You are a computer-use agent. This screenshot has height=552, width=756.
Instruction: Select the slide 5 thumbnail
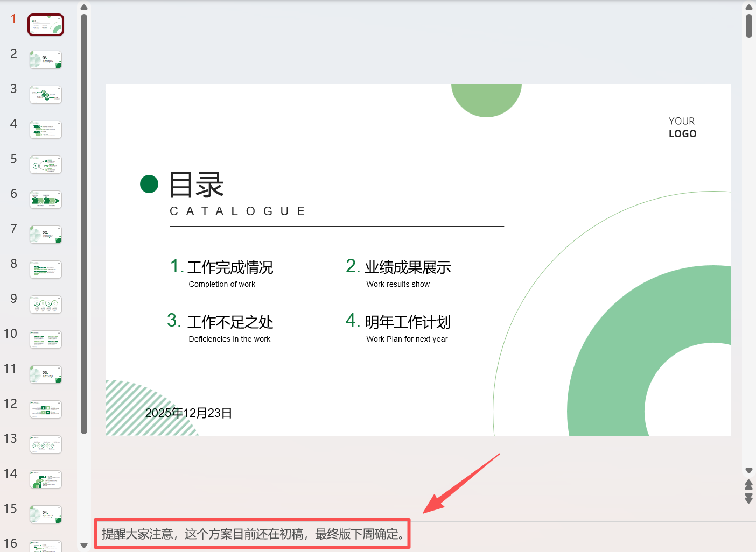(x=45, y=165)
